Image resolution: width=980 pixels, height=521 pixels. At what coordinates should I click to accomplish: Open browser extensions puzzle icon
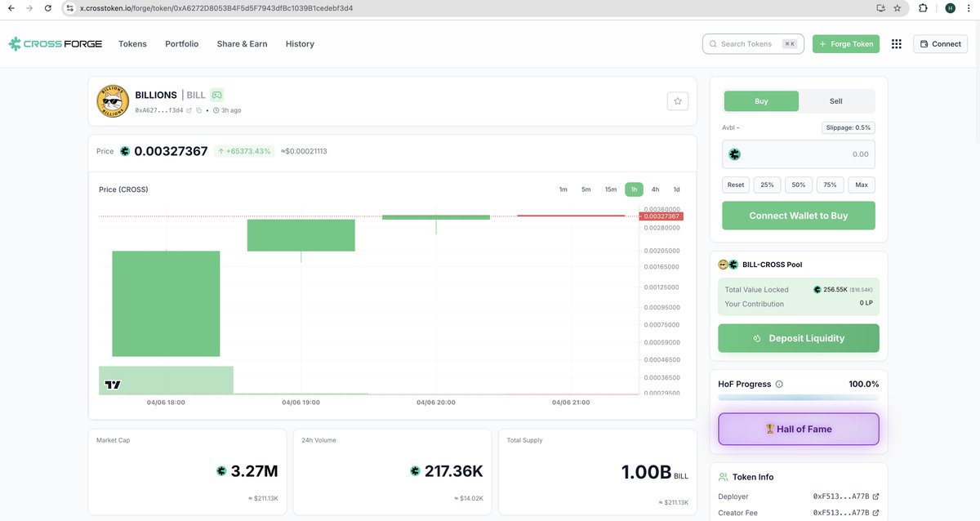coord(923,8)
